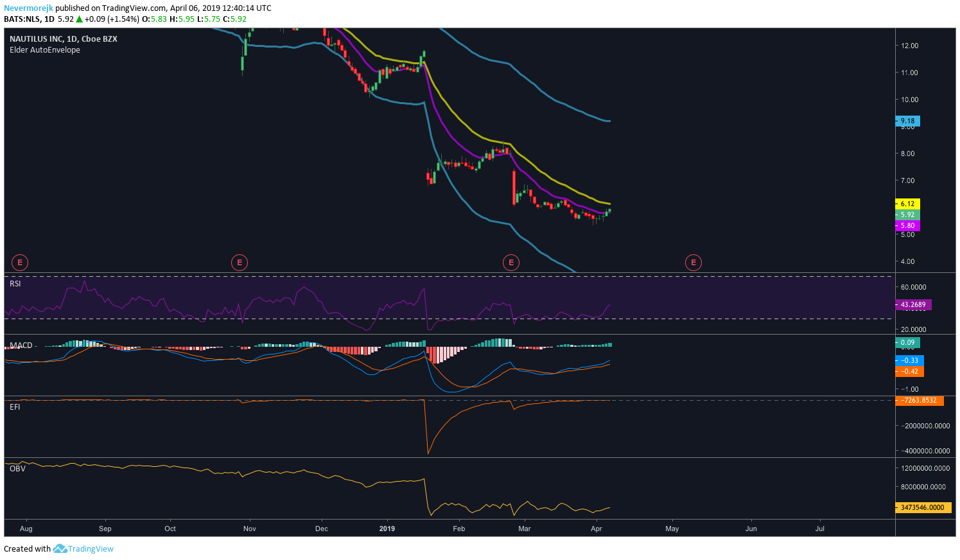
Task: Click the green up-triangle price change icon
Action: pos(80,19)
